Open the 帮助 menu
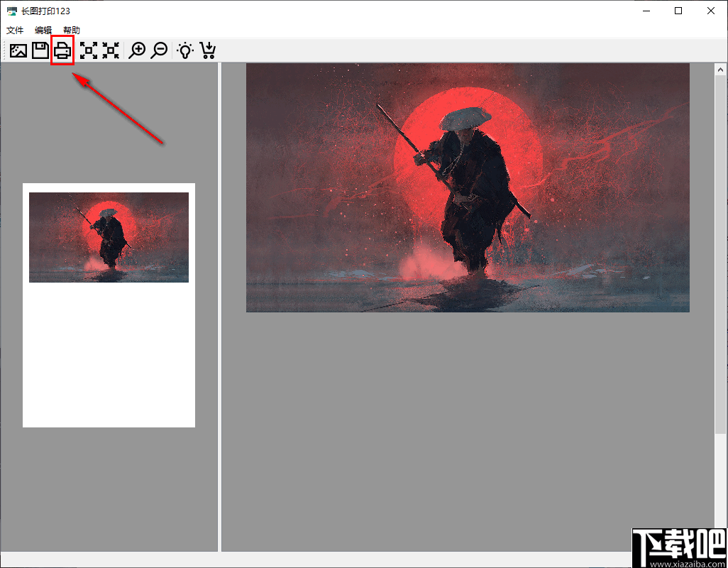Screen dimensions: 728x568 coord(72,31)
